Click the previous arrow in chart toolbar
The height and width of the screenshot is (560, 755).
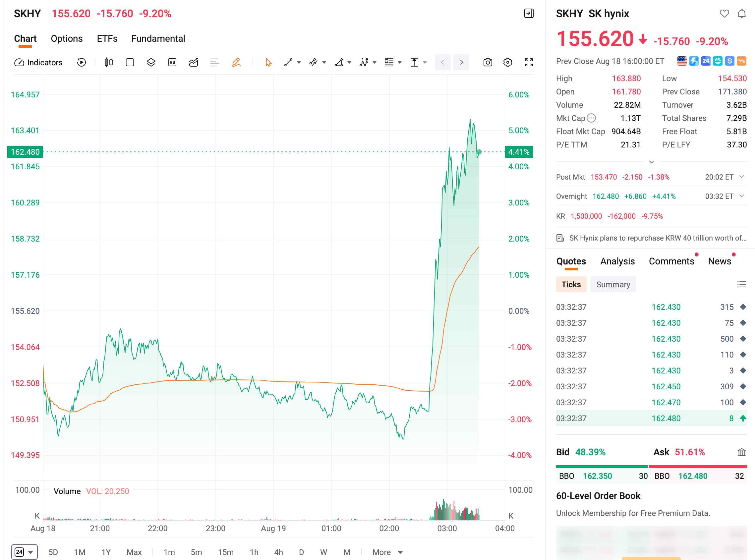[442, 62]
